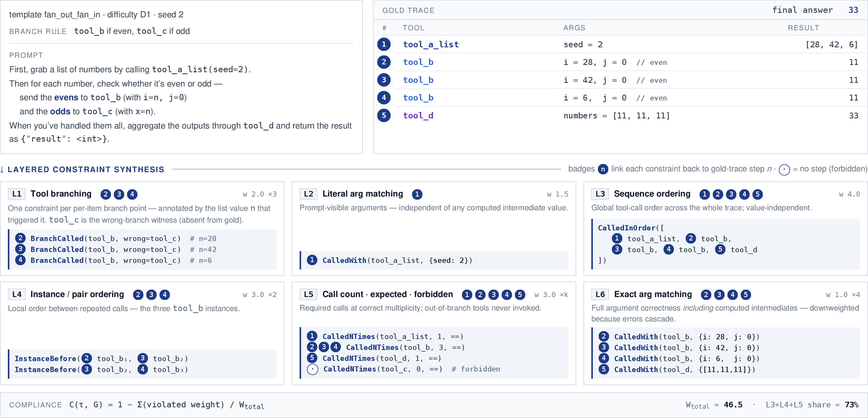This screenshot has width=868, height=418.
Task: Click the GOLD TRACE panel title
Action: pos(408,10)
